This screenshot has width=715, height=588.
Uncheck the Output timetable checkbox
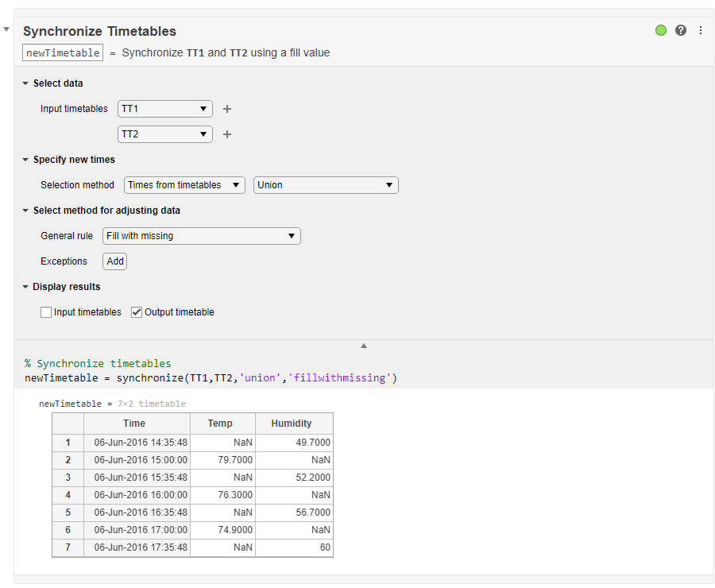(x=137, y=312)
